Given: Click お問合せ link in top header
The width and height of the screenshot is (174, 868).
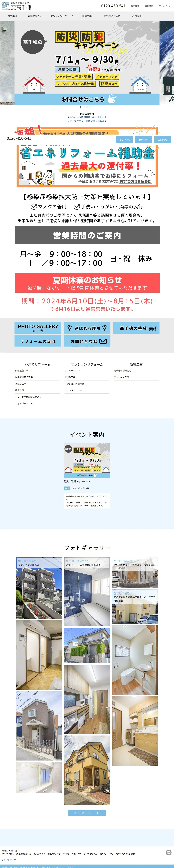Looking at the screenshot, I should point(135,6).
